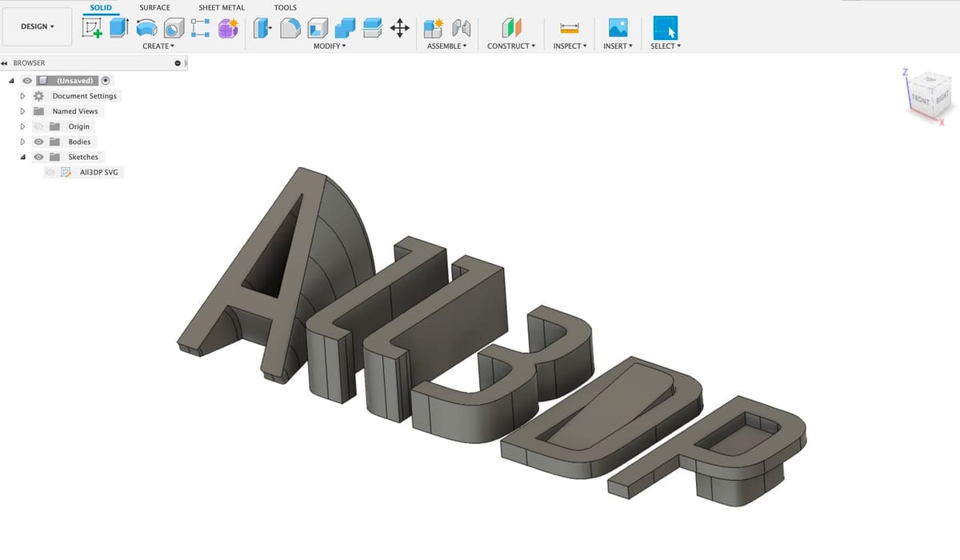The height and width of the screenshot is (560, 960).
Task: Select the Joint tool icon
Action: [x=460, y=28]
